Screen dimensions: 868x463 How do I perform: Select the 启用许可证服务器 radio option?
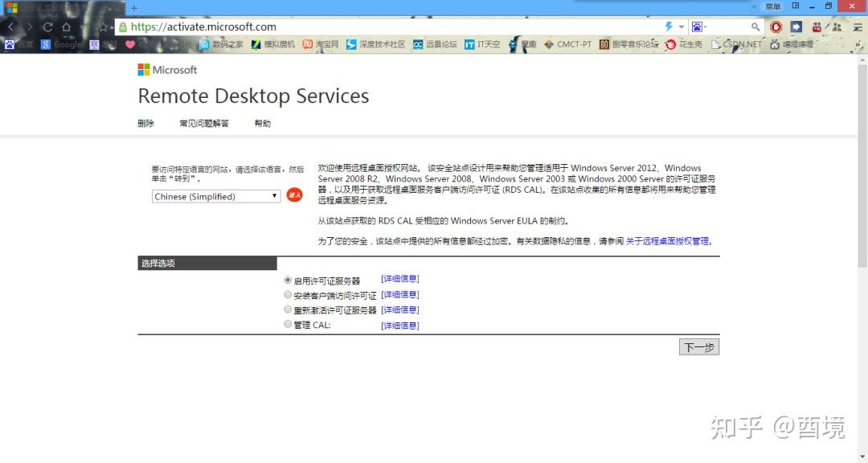point(287,281)
